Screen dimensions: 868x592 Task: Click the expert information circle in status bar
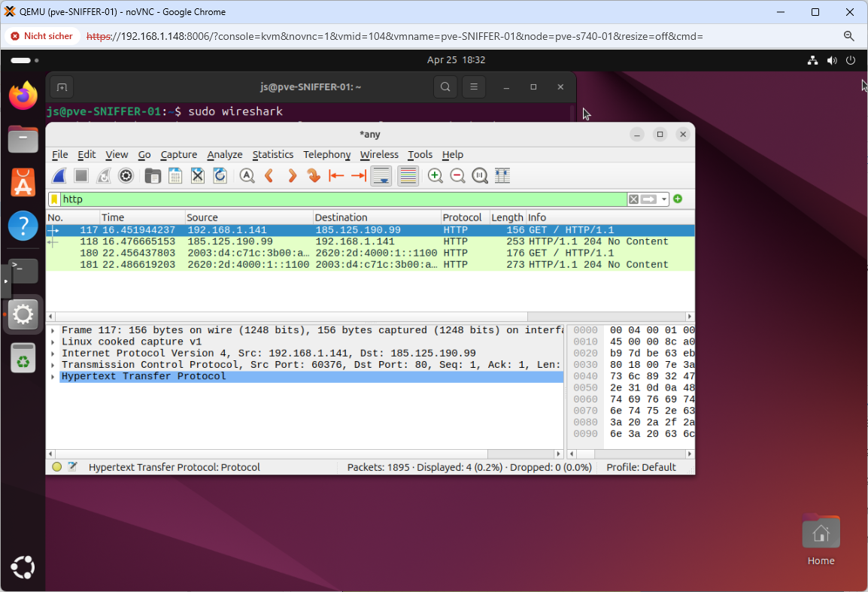[x=57, y=467]
